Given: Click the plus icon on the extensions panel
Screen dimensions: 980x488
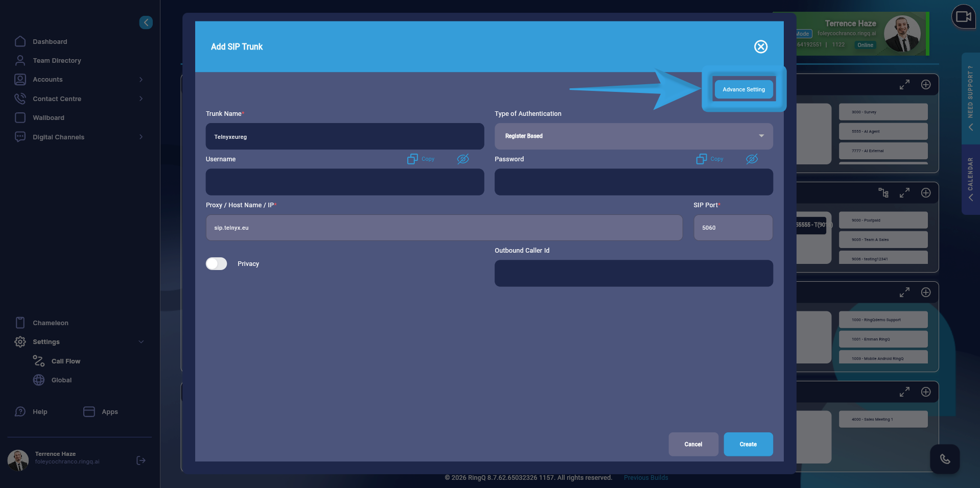Looking at the screenshot, I should (x=926, y=85).
